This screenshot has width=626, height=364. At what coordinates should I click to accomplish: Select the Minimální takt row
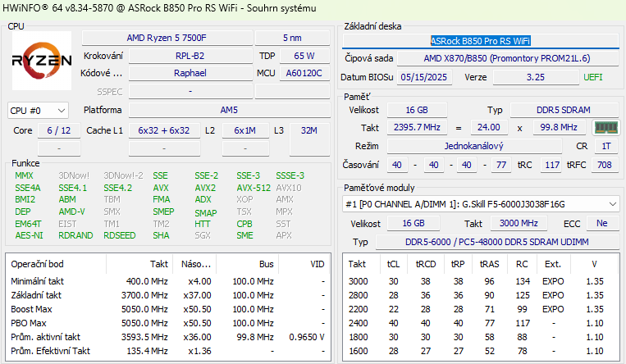coord(168,281)
